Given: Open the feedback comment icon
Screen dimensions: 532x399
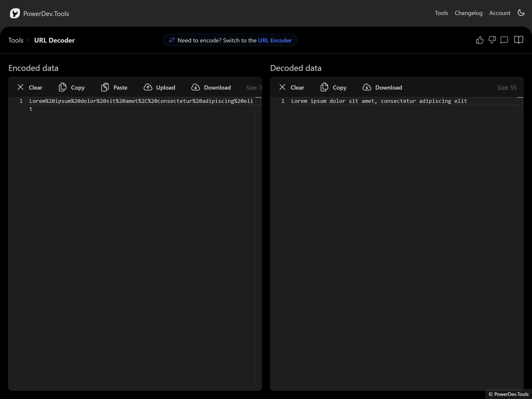Looking at the screenshot, I should pyautogui.click(x=504, y=40).
